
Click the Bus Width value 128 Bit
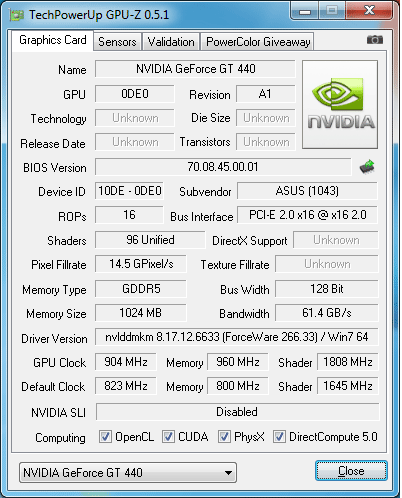(x=327, y=289)
